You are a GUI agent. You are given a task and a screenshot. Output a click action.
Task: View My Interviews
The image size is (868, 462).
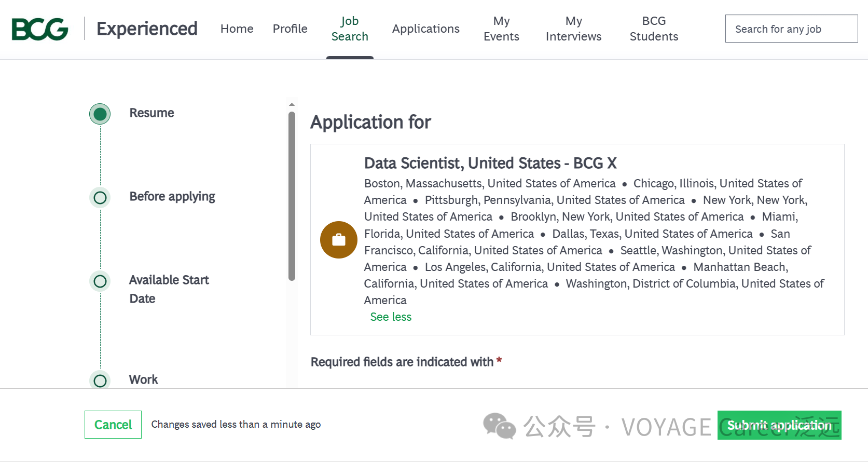573,29
